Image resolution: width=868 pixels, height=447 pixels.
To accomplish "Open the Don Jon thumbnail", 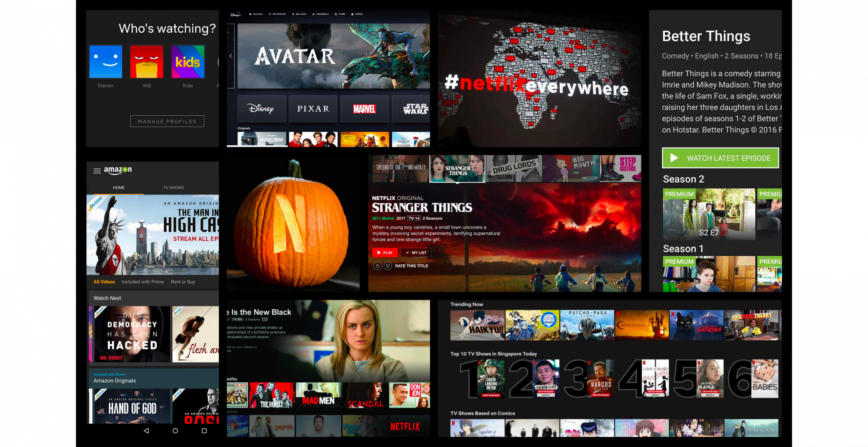I will tap(410, 395).
